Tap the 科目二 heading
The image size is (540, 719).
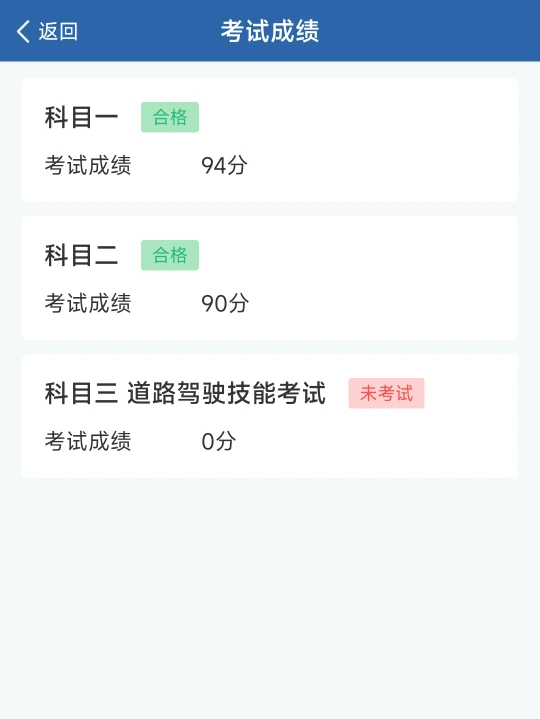pyautogui.click(x=82, y=255)
